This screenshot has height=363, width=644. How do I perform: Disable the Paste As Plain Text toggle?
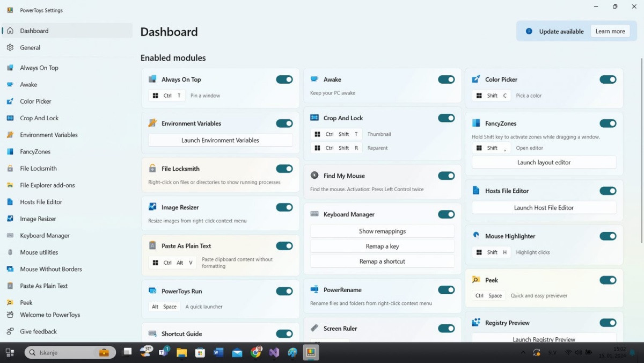284,246
